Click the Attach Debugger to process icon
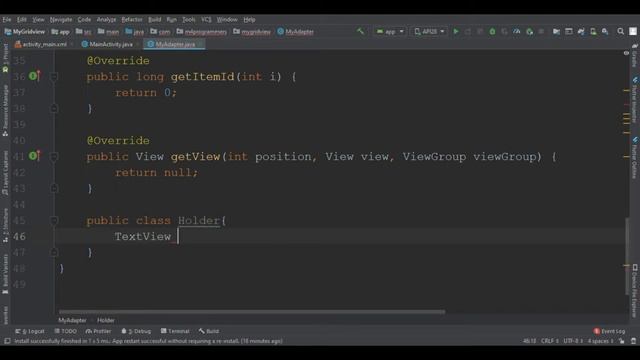Image resolution: width=640 pixels, height=360 pixels. tap(529, 31)
